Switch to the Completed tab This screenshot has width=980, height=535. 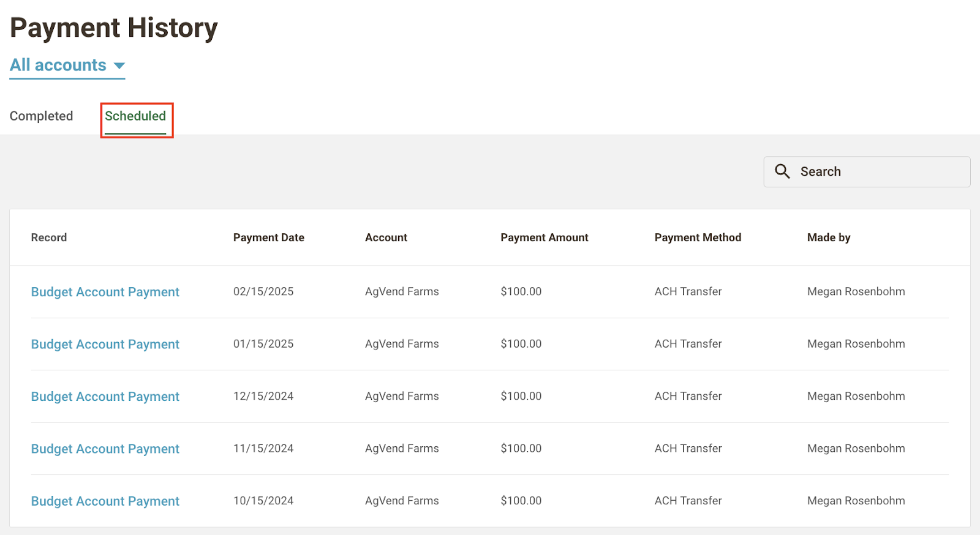[x=41, y=116]
